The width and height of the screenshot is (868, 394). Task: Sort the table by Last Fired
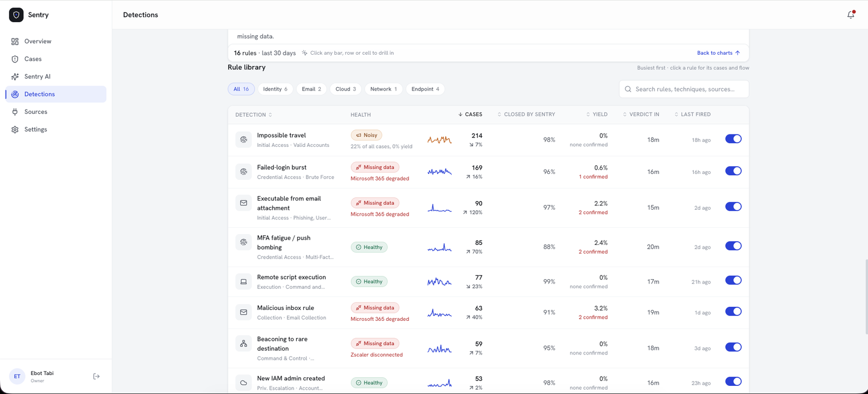pos(692,114)
